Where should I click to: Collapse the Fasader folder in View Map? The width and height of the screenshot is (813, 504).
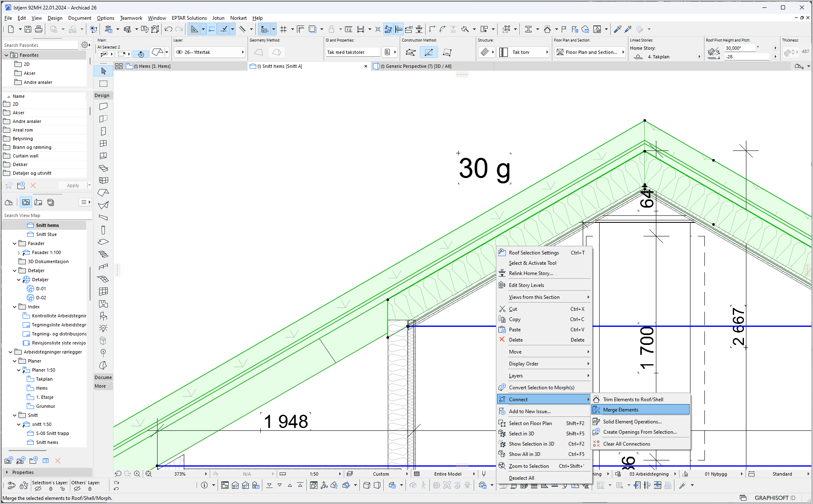pyautogui.click(x=15, y=243)
